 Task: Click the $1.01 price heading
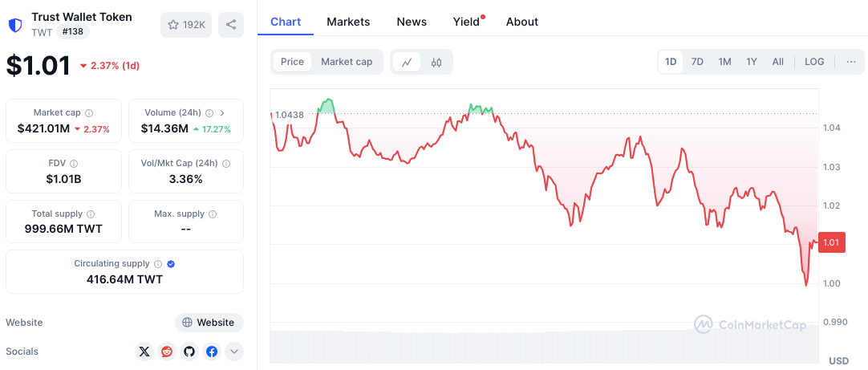pyautogui.click(x=39, y=65)
